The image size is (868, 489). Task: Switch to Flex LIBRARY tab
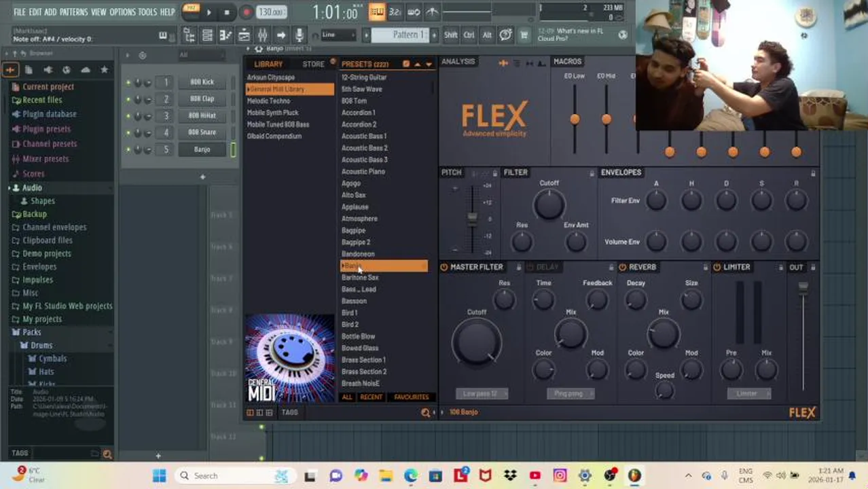click(268, 65)
